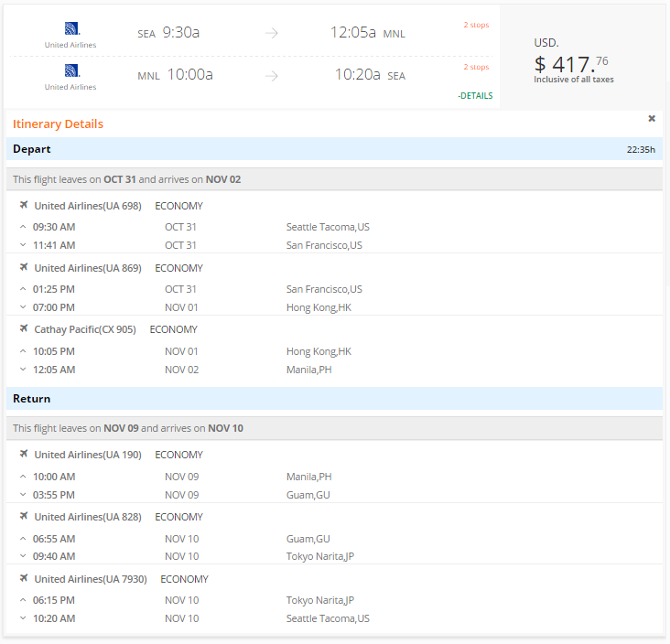670x644 pixels.
Task: Click arrival time 12:05a MNL in summary
Action: [367, 32]
